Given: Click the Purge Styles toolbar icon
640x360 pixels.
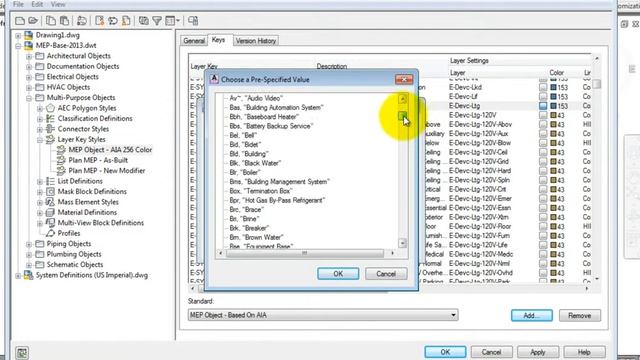Looking at the screenshot, I should click(127, 20).
